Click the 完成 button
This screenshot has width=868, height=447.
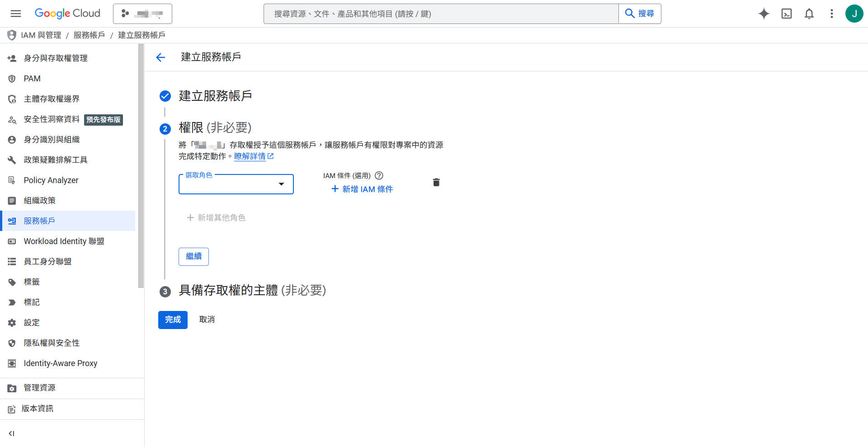pos(173,320)
